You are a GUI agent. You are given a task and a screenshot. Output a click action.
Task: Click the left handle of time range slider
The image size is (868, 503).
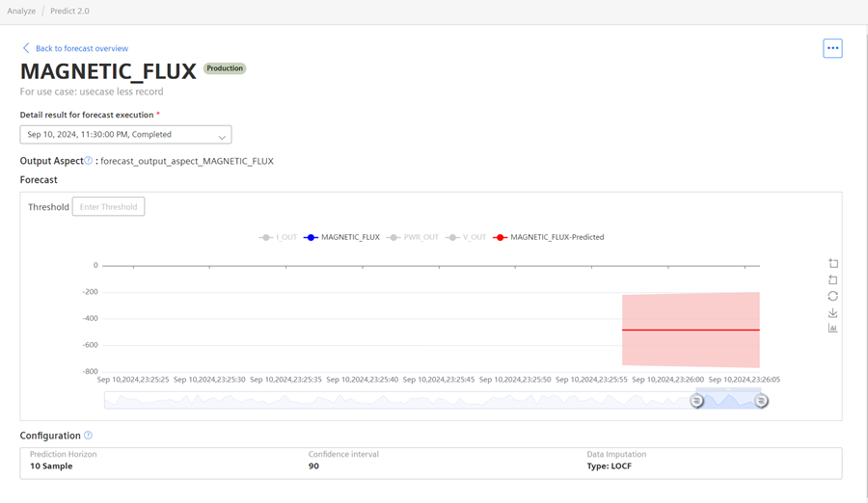pos(696,401)
